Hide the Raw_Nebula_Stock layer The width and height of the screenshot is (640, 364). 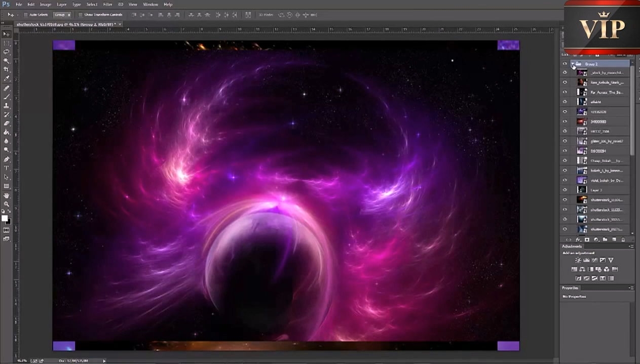click(x=564, y=82)
